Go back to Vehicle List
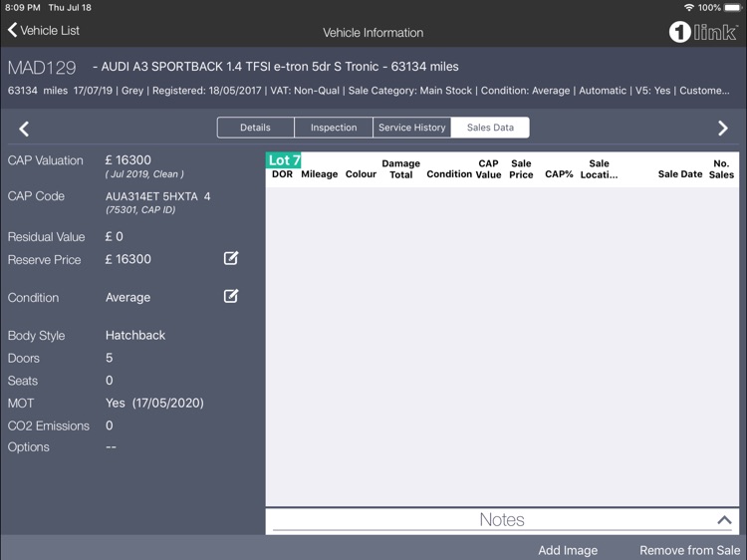Viewport: 747px width, 560px height. [x=44, y=31]
